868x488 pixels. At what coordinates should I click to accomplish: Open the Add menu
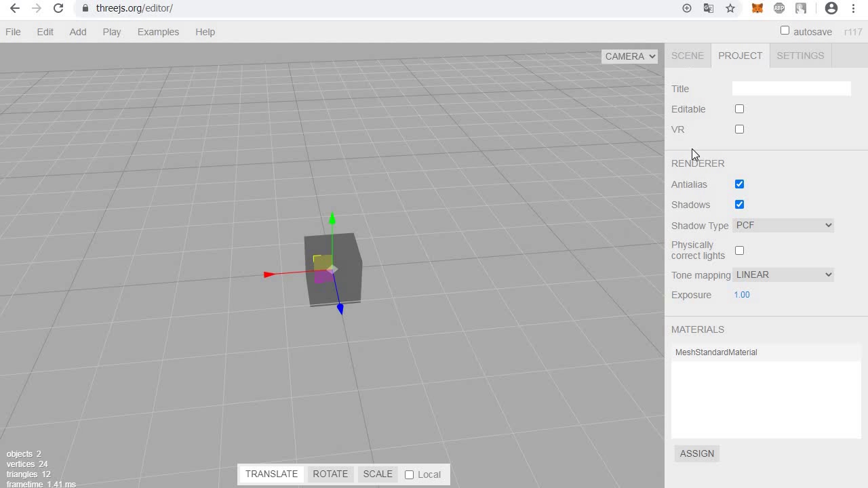coord(78,32)
